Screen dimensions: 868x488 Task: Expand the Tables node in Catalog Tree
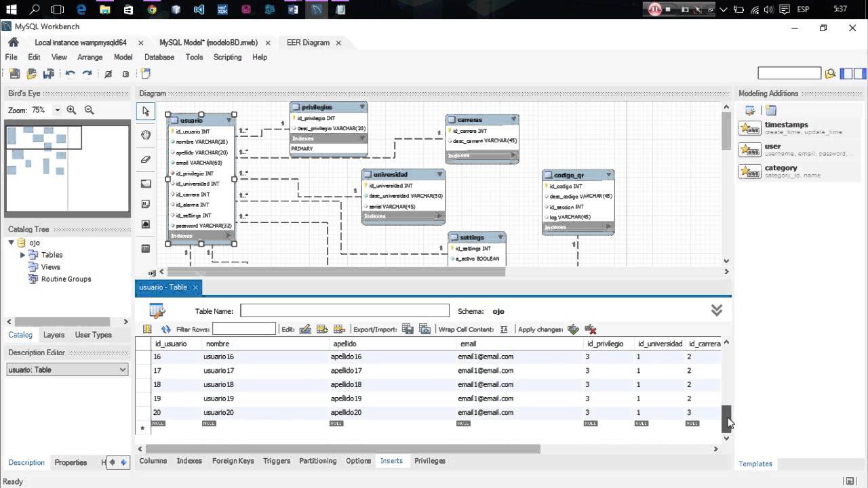[22, 255]
